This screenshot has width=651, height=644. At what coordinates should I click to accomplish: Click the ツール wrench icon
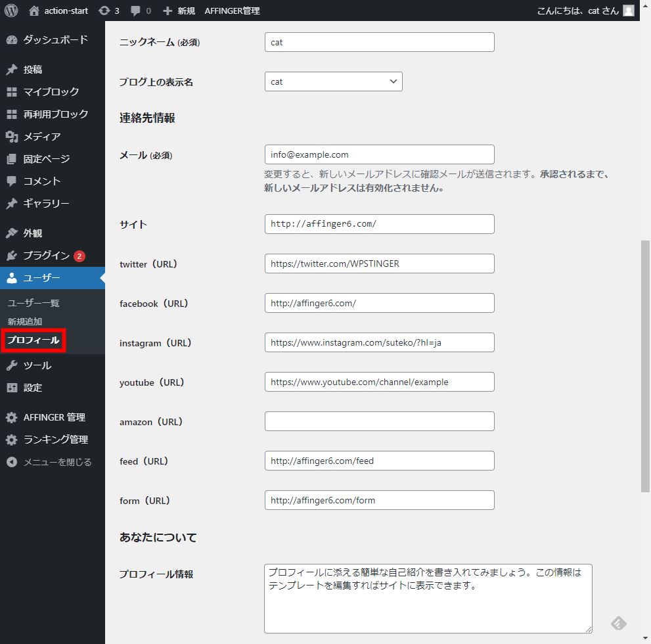pyautogui.click(x=12, y=365)
